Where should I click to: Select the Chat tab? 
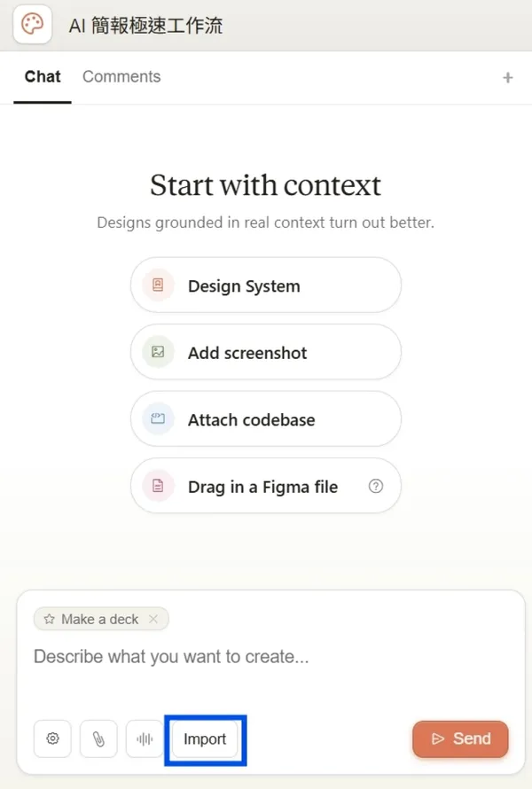click(x=42, y=76)
